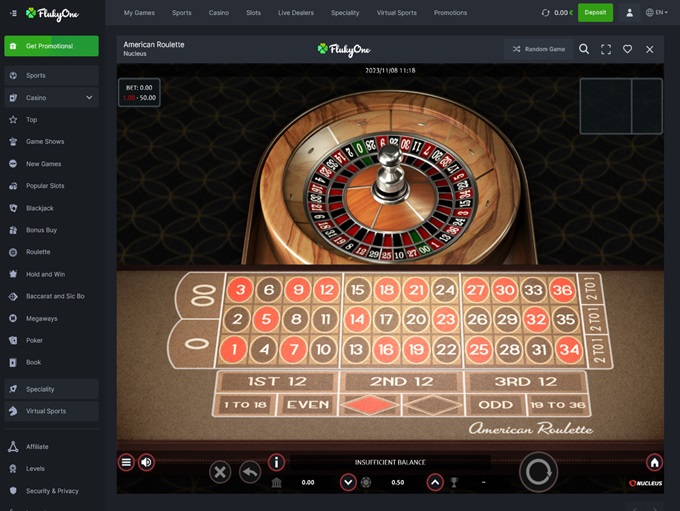Open the EN language dropdown
The image size is (680, 511).
coord(657,13)
